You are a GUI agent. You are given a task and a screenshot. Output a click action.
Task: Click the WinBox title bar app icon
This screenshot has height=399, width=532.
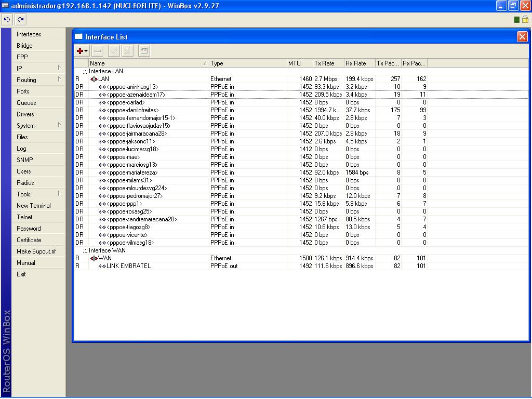click(5, 5)
